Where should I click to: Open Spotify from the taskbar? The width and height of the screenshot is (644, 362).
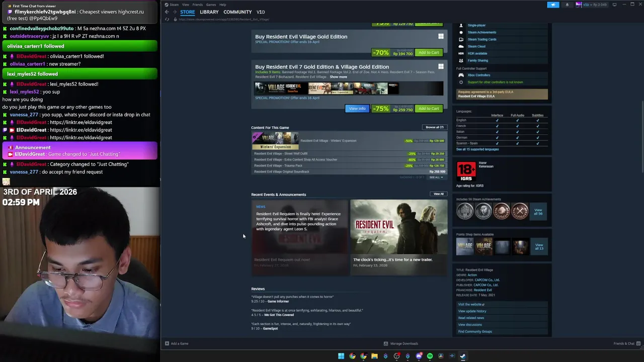(x=430, y=356)
